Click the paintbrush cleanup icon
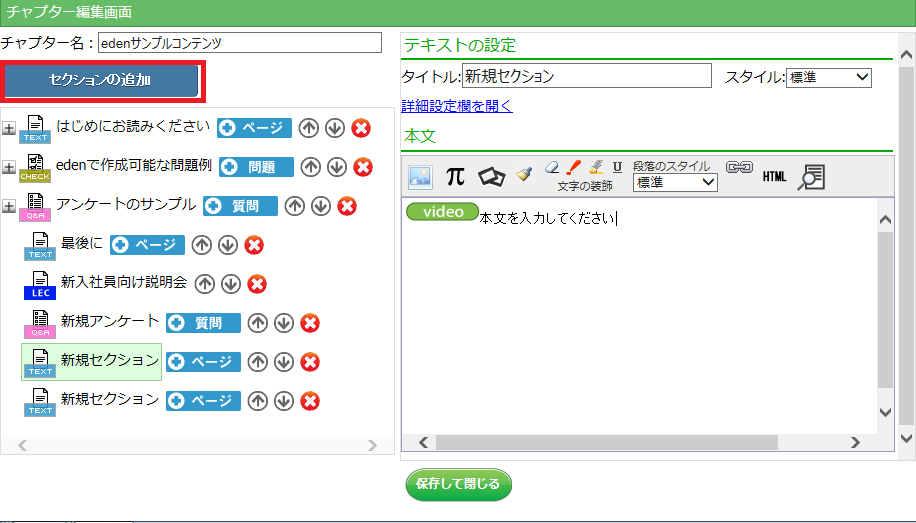This screenshot has width=916, height=523. 524,174
